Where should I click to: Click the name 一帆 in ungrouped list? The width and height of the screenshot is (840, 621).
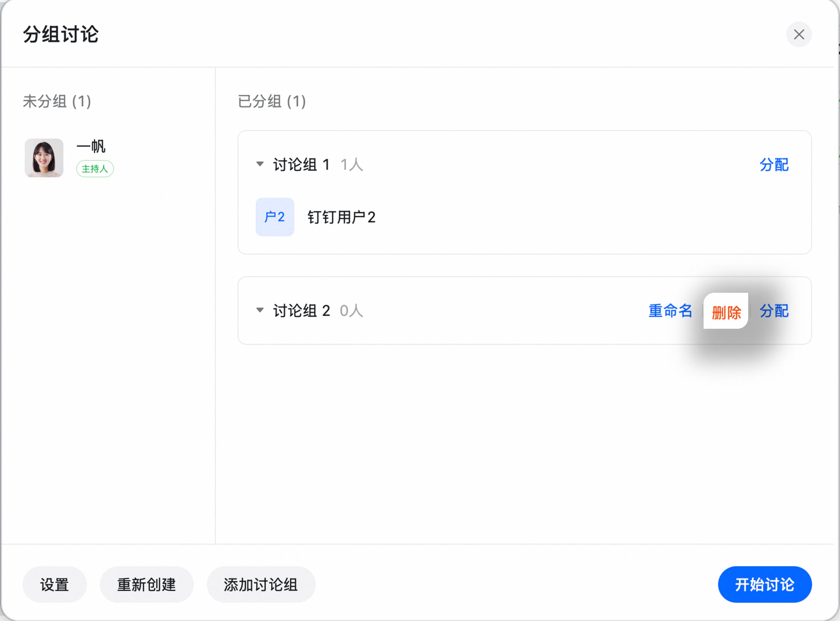coord(91,146)
